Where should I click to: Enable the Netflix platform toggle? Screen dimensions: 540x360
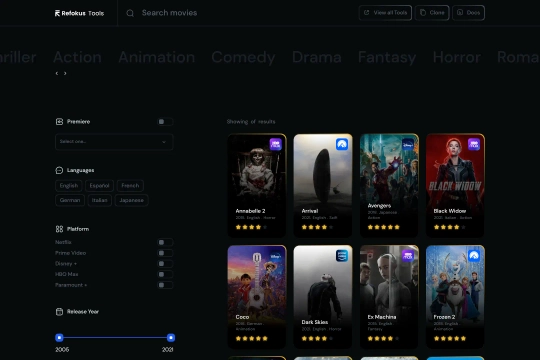pos(165,243)
